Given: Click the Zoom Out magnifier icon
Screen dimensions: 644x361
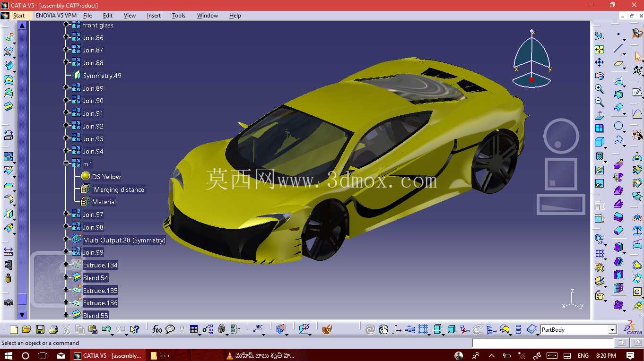Looking at the screenshot, I should pyautogui.click(x=600, y=102).
